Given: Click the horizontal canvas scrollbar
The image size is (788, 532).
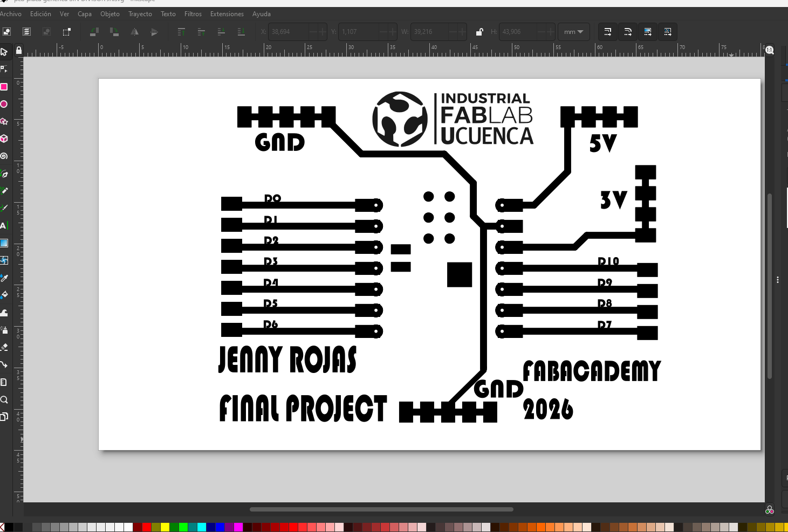Looking at the screenshot, I should [381, 509].
